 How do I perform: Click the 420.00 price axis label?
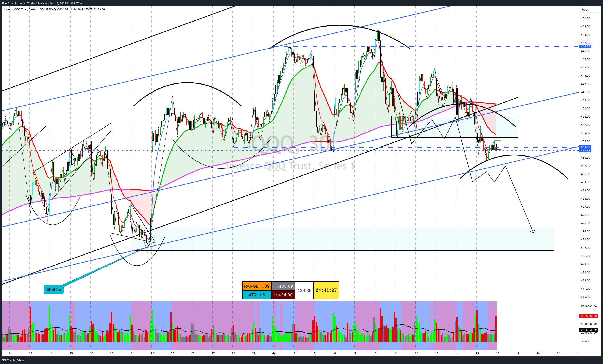point(585,264)
